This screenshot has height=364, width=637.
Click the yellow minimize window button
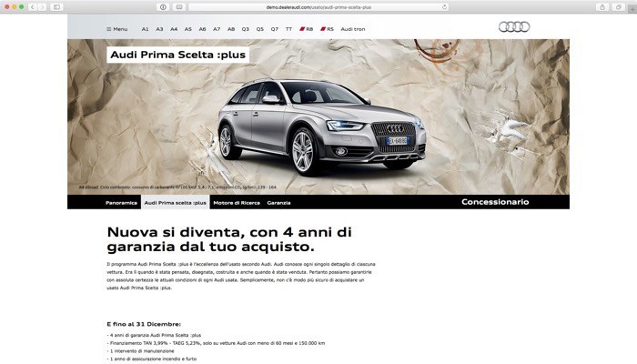tap(15, 7)
